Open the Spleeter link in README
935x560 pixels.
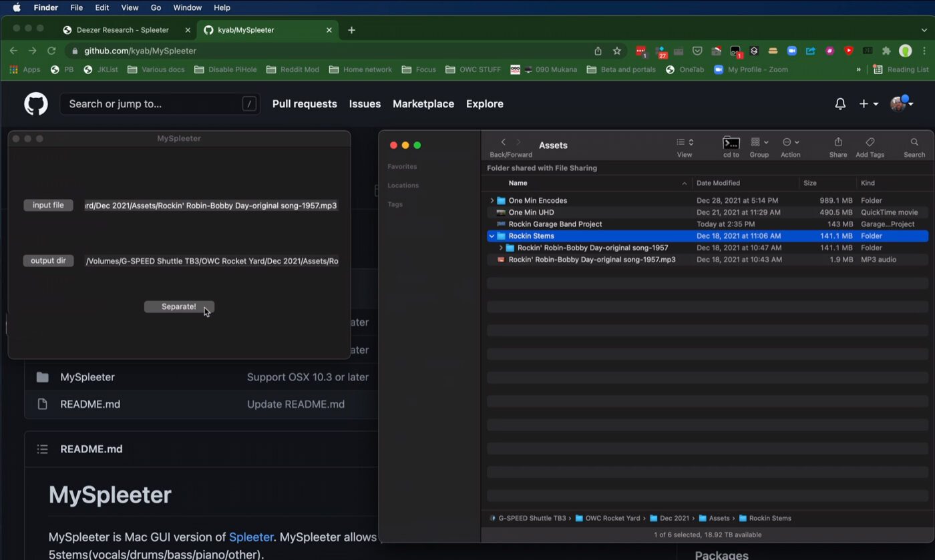point(251,537)
